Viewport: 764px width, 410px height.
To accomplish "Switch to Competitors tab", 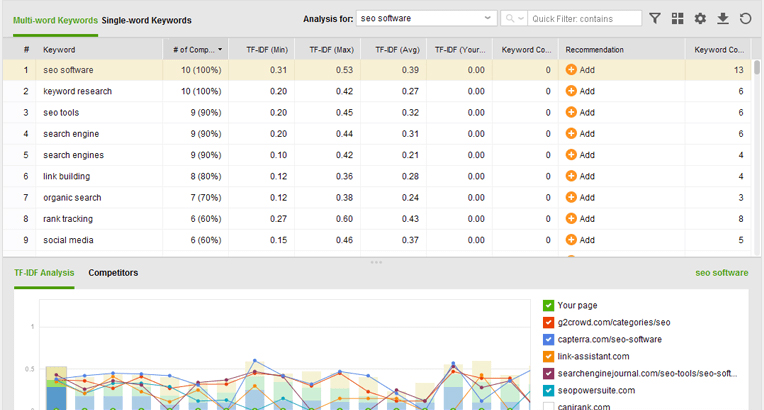I will pos(113,272).
